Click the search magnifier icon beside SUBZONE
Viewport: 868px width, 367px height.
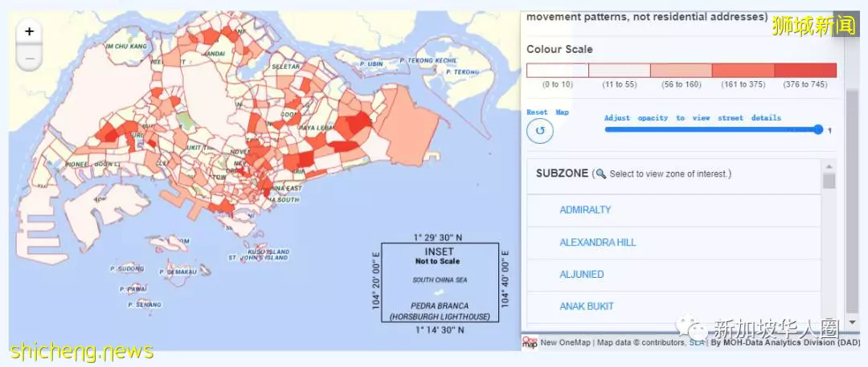[x=600, y=173]
